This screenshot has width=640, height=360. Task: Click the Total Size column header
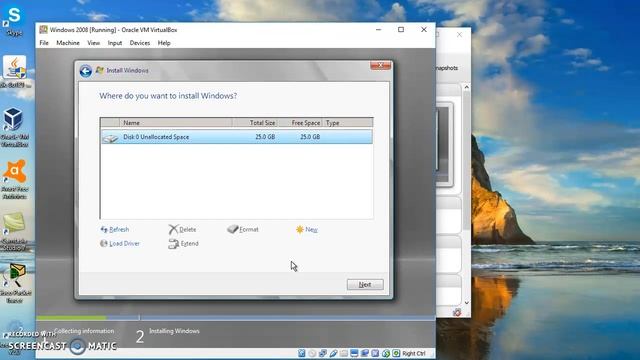[255, 122]
